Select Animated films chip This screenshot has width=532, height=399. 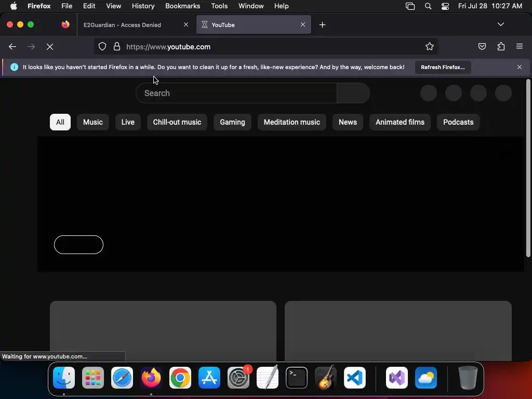[400, 122]
